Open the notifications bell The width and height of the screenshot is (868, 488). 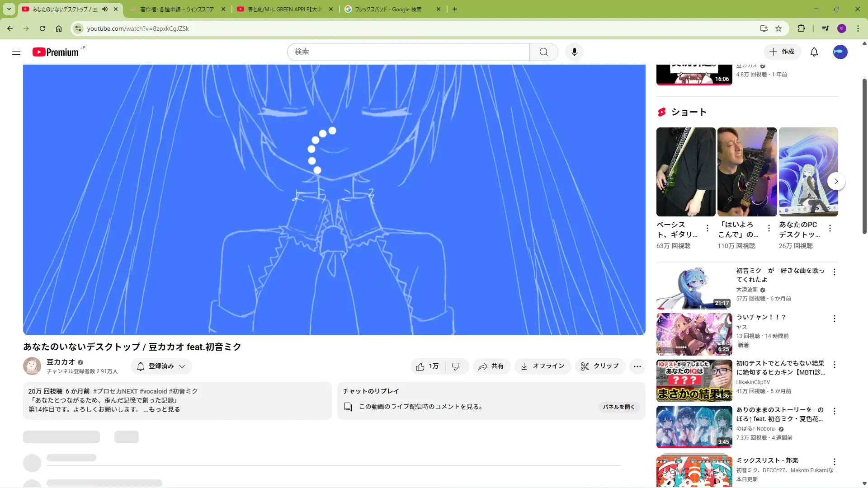tap(814, 52)
